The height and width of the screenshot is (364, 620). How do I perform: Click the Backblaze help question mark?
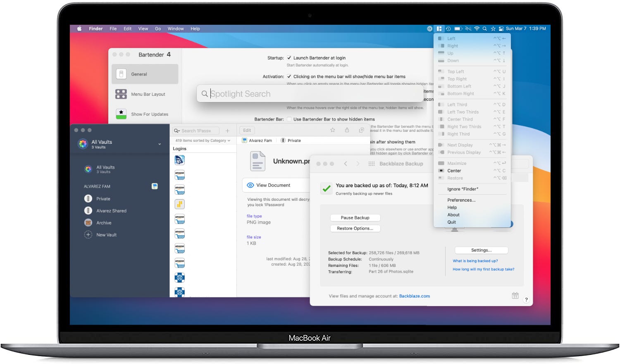(x=526, y=300)
